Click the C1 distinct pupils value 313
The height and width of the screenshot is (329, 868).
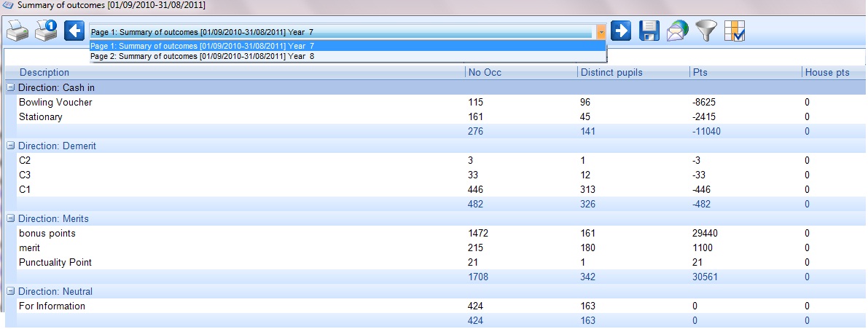coord(588,190)
